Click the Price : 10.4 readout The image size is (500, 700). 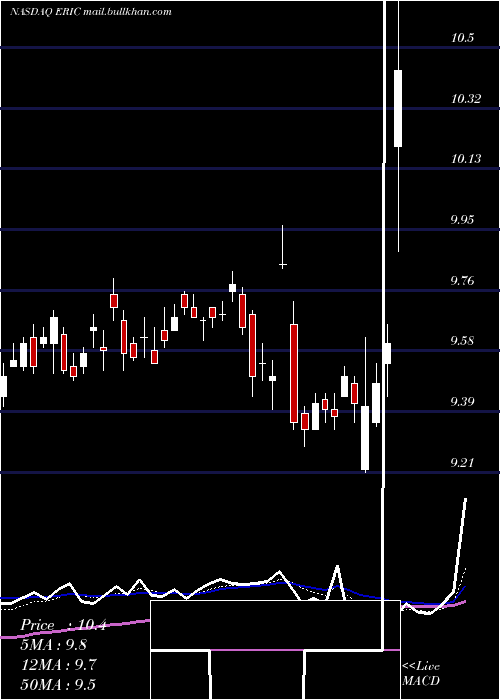63,625
